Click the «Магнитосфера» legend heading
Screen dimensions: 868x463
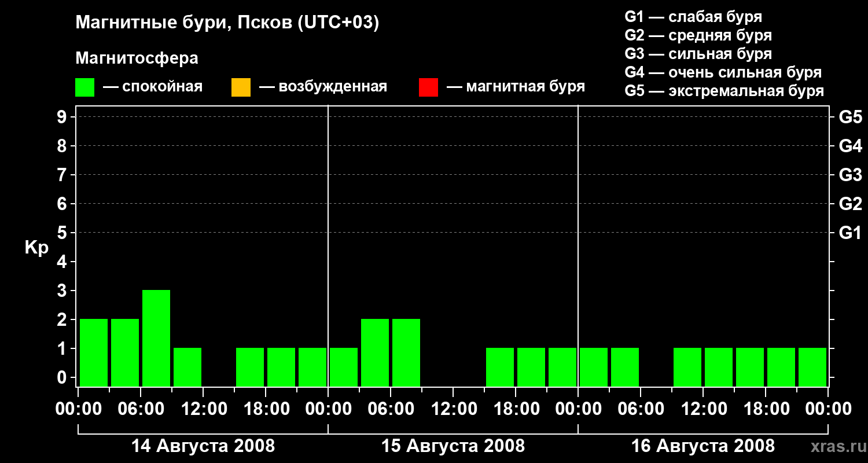[x=137, y=58]
